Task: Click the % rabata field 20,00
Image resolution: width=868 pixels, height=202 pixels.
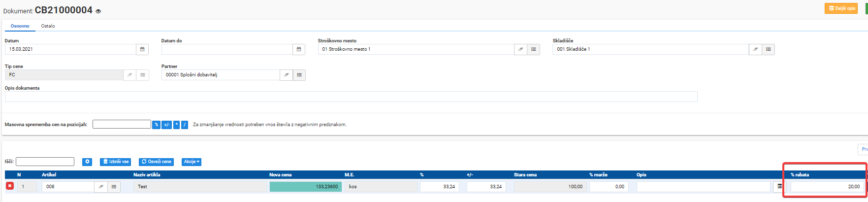Action: point(827,187)
